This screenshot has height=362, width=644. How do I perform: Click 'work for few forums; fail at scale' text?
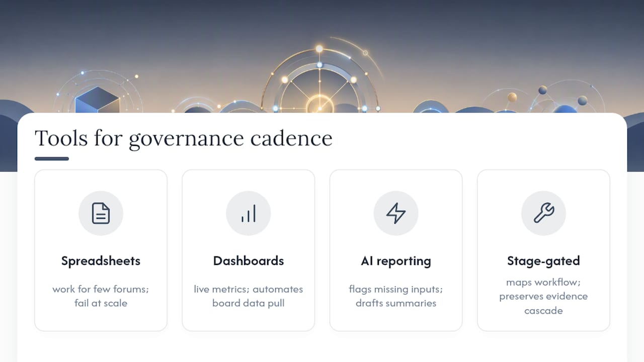[101, 296]
